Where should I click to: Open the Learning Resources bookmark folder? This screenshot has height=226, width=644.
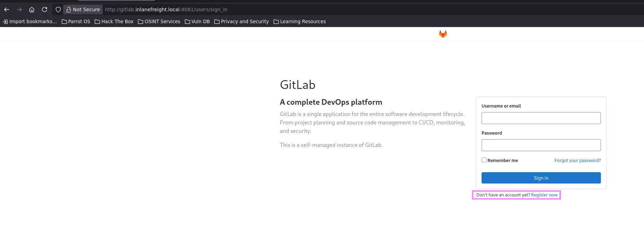click(300, 21)
